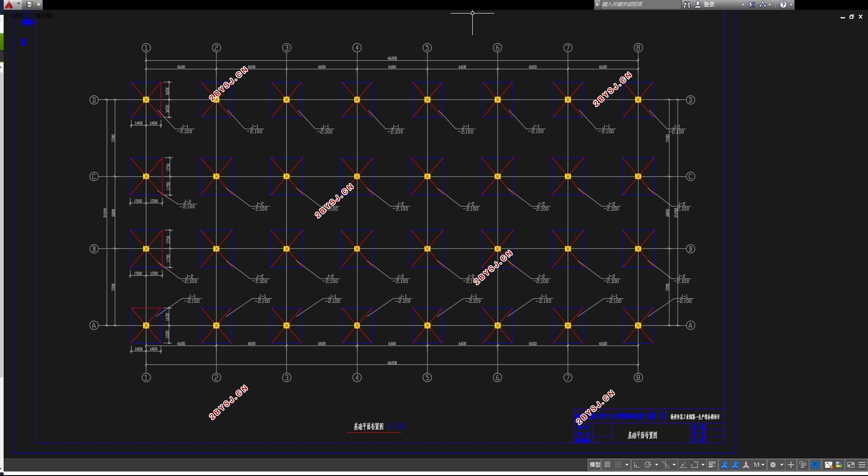Viewport: 868px width, 476px height.
Task: Toggle 2D object snap in the status bar
Action: pos(695,465)
